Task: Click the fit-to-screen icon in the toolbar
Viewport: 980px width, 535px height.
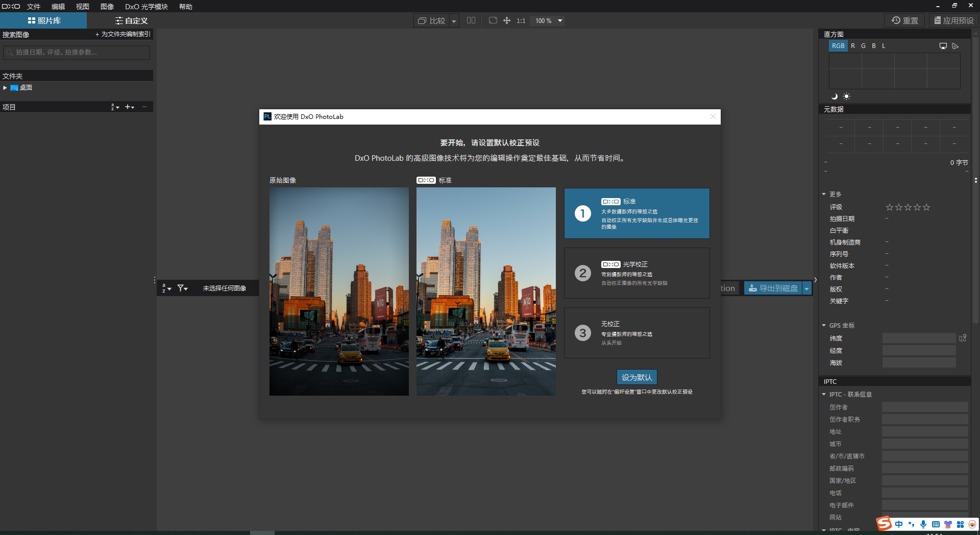Action: pos(493,20)
